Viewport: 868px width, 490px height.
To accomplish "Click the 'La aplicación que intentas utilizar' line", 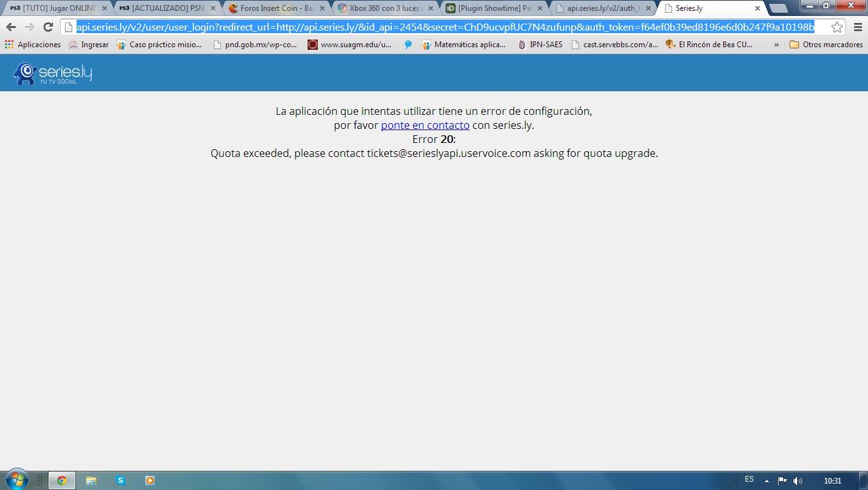I will pos(434,111).
